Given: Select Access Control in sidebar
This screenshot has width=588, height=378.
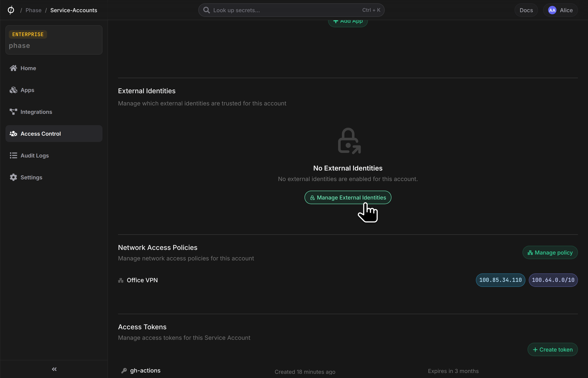Looking at the screenshot, I should pyautogui.click(x=54, y=134).
